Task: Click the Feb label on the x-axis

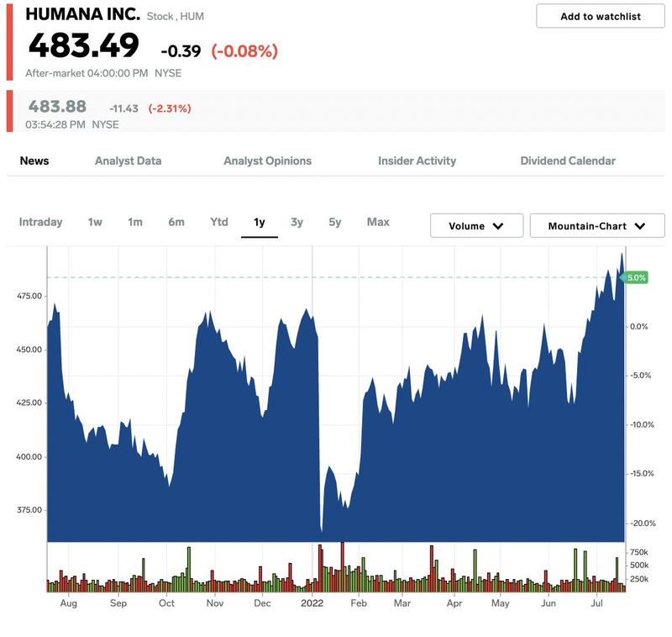Action: tap(359, 603)
